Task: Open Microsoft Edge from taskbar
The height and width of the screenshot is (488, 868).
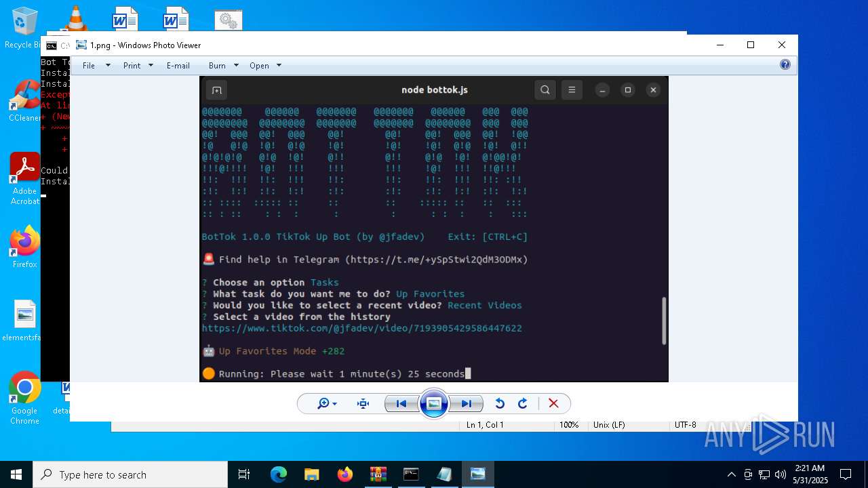Action: 279,474
